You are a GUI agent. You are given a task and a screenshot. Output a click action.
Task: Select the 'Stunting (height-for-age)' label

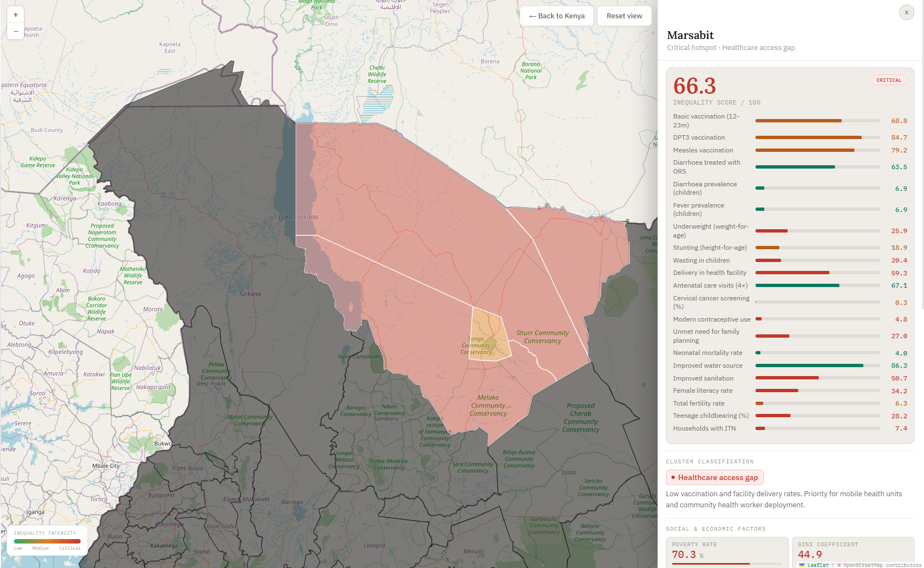pos(710,248)
